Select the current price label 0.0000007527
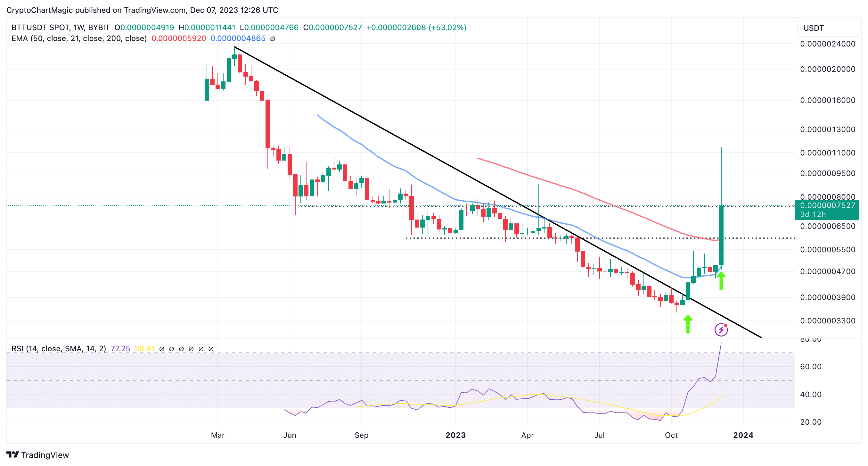 pyautogui.click(x=827, y=205)
